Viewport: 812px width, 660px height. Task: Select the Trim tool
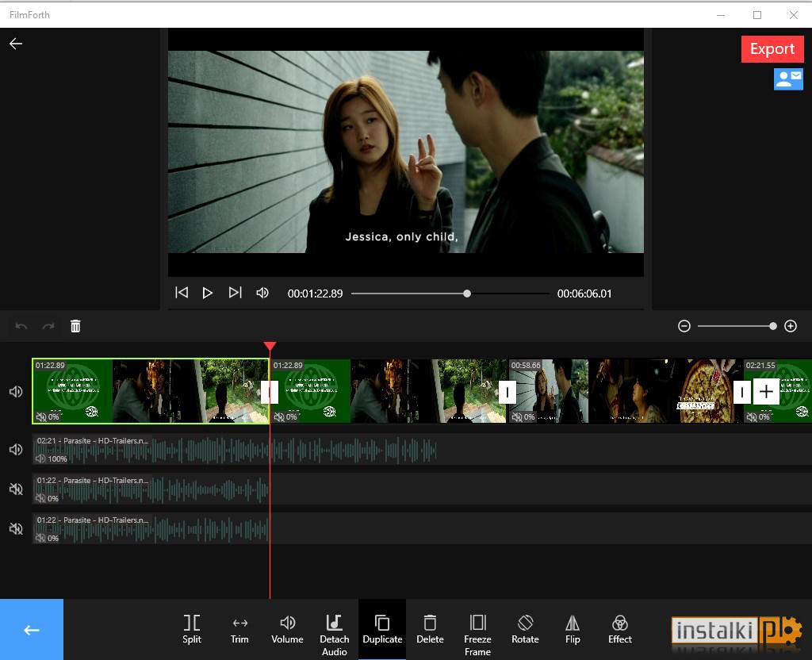tap(239, 629)
